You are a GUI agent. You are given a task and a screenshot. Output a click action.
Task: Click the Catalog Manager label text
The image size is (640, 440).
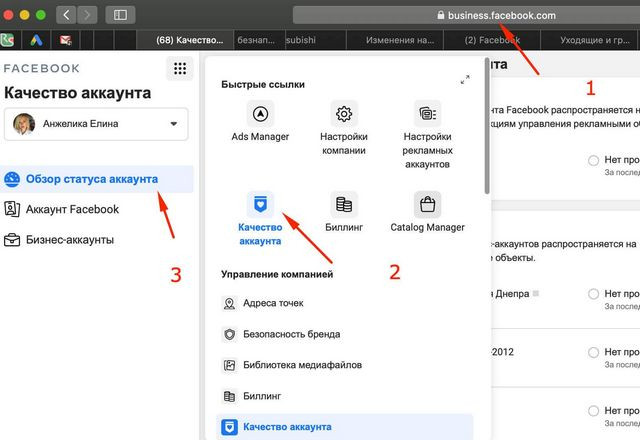(427, 227)
